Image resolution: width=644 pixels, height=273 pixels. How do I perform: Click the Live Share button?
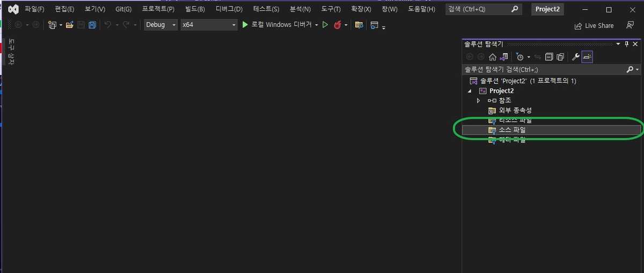(594, 26)
